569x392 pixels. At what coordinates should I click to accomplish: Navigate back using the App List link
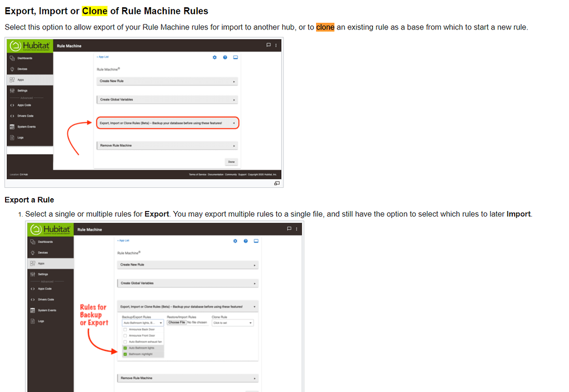coord(123,240)
